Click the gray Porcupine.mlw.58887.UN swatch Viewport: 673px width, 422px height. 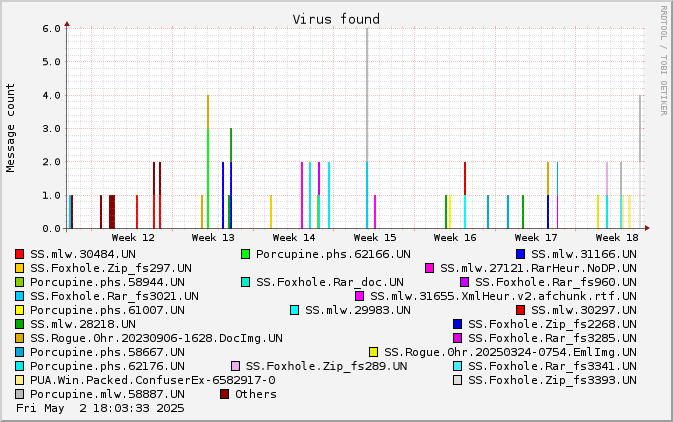click(x=19, y=394)
